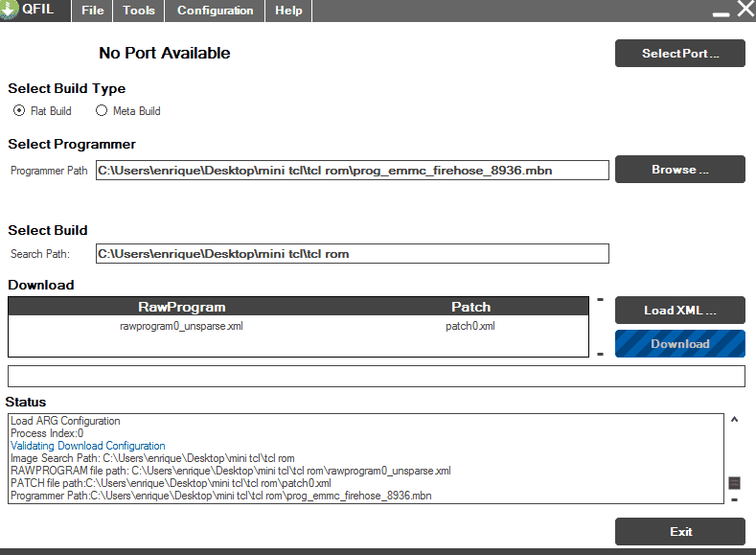The image size is (756, 555).
Task: Click the Patch column header
Action: tap(471, 307)
